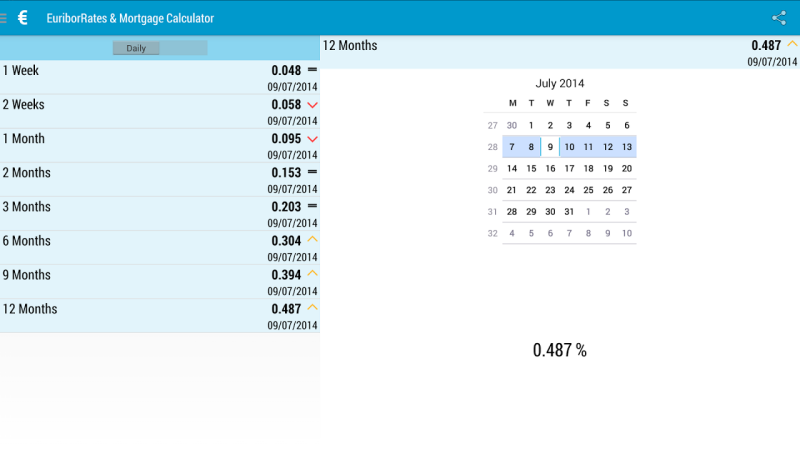Select the 1 Week rate row
This screenshot has width=800, height=453.
160,78
